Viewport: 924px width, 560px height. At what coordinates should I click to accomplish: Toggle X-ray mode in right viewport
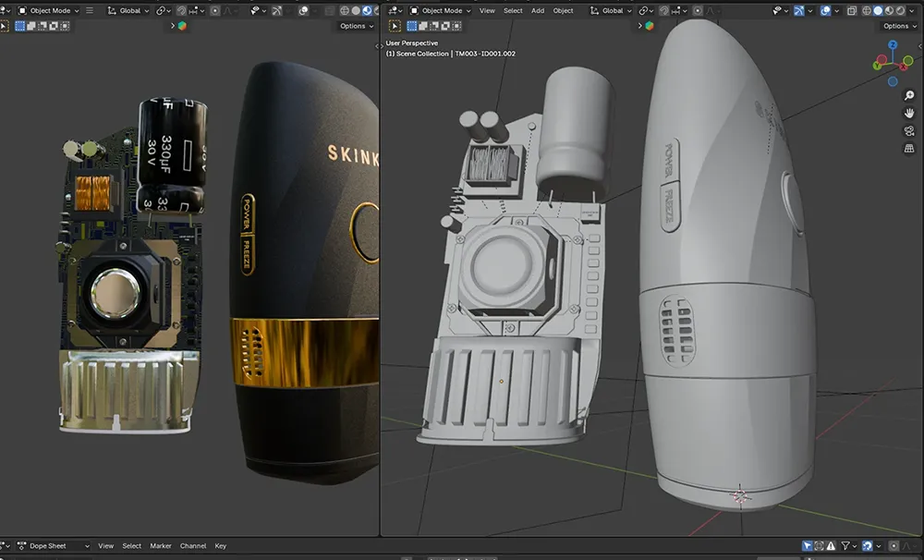pyautogui.click(x=852, y=10)
